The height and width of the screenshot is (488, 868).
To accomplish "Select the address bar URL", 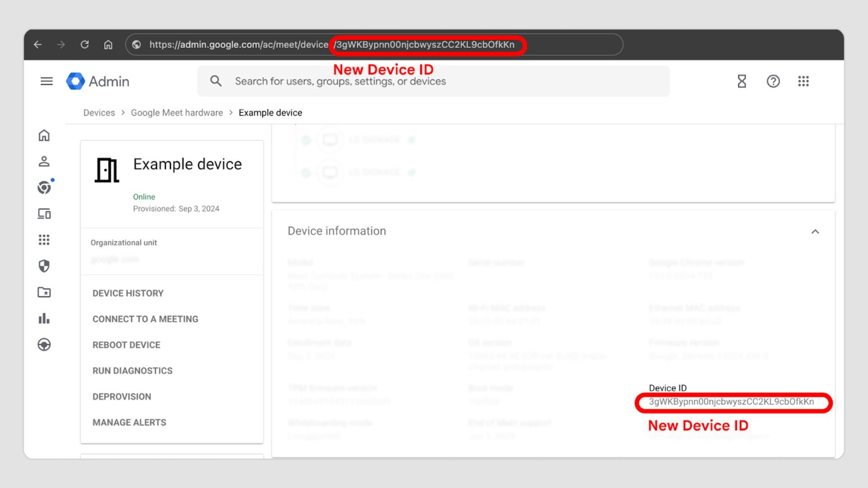I will click(x=332, y=45).
